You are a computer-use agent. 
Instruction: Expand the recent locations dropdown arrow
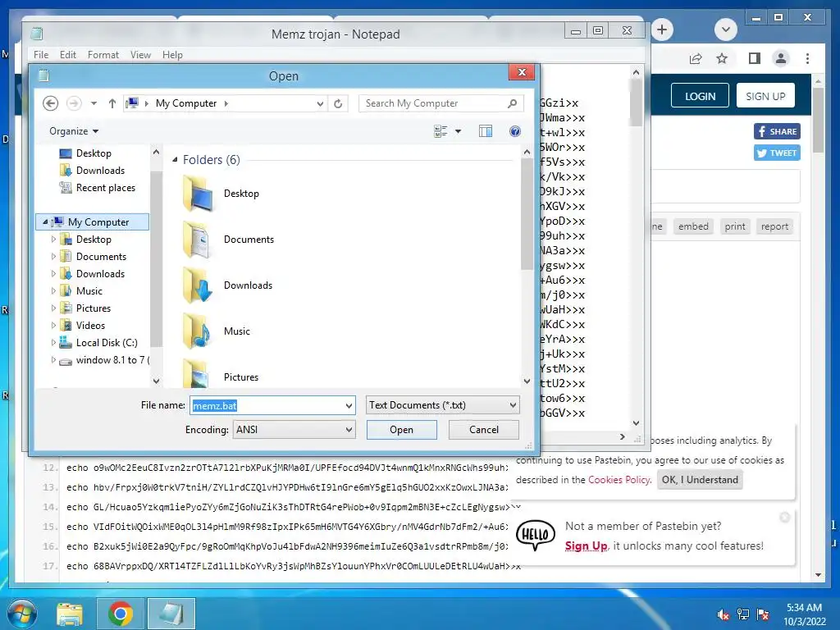coord(94,103)
